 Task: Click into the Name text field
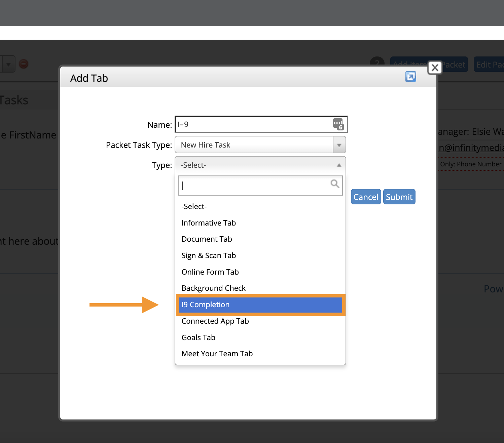pos(252,125)
